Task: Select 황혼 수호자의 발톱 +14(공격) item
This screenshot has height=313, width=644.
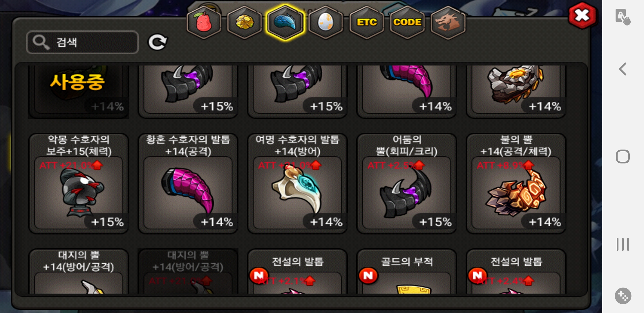Action: click(x=188, y=183)
